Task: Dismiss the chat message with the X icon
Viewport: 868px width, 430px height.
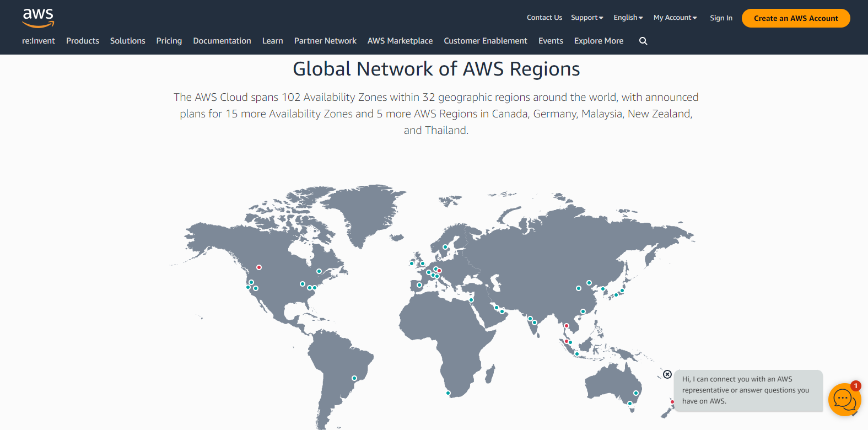Action: pos(667,374)
